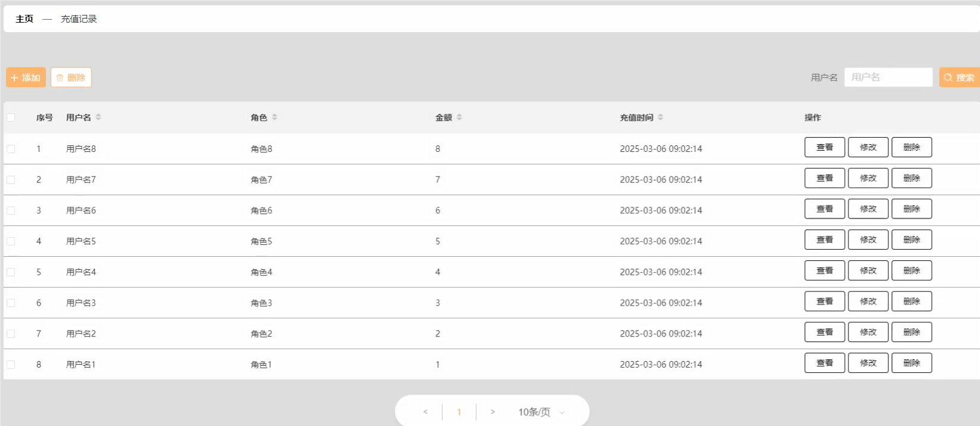Focus the 用户名 search input field

(888, 77)
